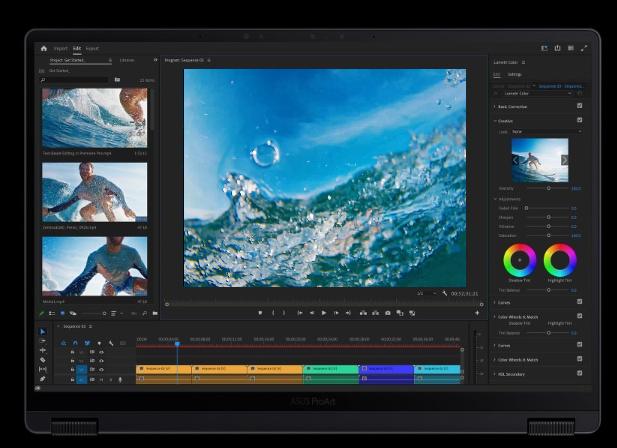617x448 pixels.
Task: Click the fullscreen expand icon at top right
Action: [585, 48]
